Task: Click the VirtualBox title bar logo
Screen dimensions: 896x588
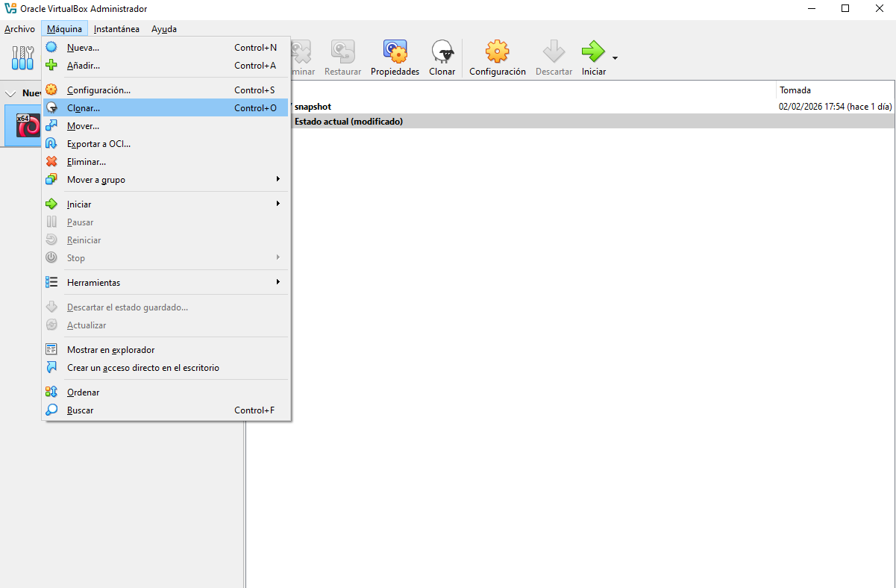Action: (x=10, y=9)
